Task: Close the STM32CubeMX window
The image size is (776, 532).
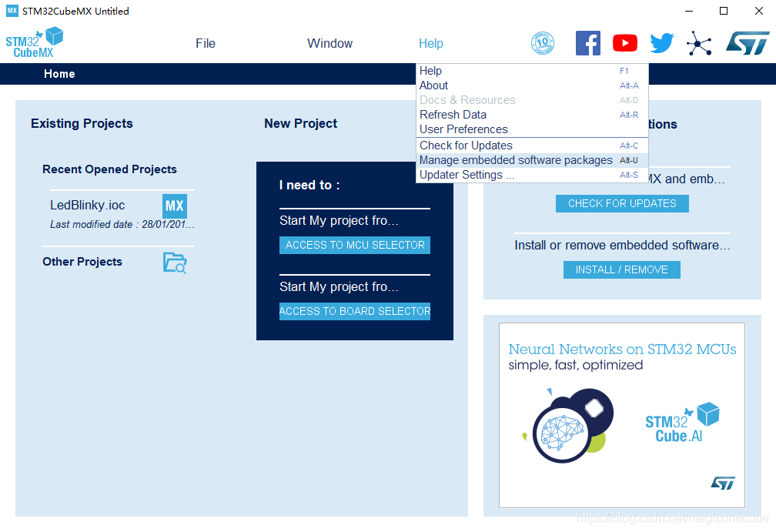Action: 759,11
